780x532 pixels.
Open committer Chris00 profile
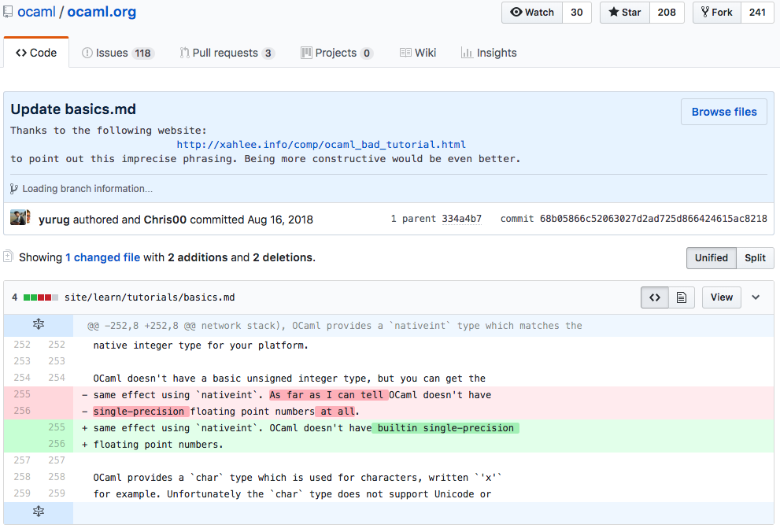point(165,220)
